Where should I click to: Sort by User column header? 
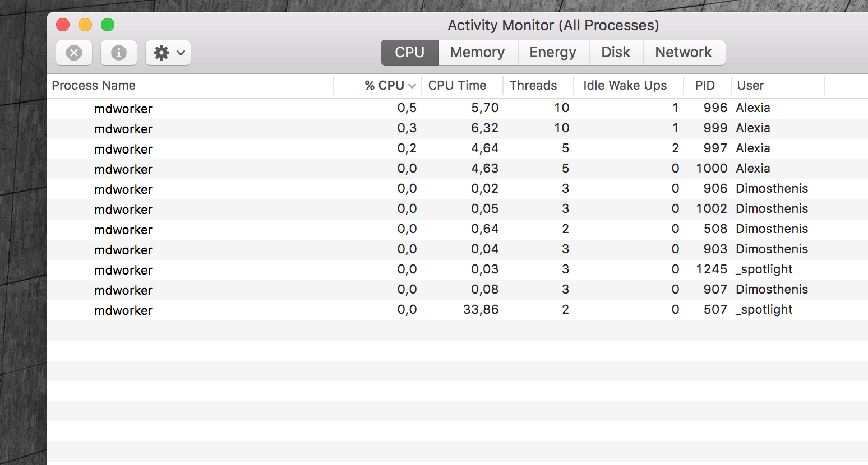click(778, 86)
